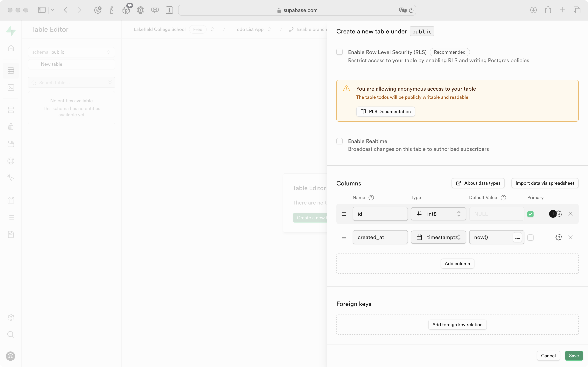Image resolution: width=588 pixels, height=367 pixels.
Task: Open the RLS Documentation link
Action: pyautogui.click(x=385, y=111)
